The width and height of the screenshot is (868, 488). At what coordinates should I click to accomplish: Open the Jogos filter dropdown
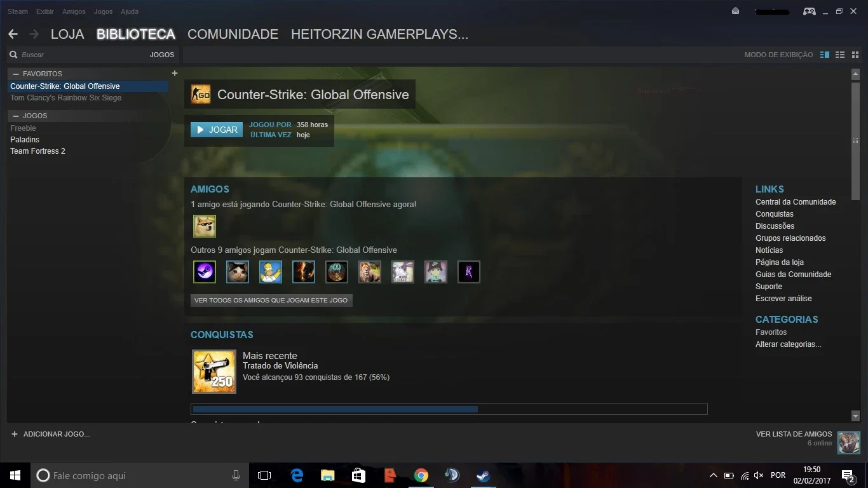point(162,55)
